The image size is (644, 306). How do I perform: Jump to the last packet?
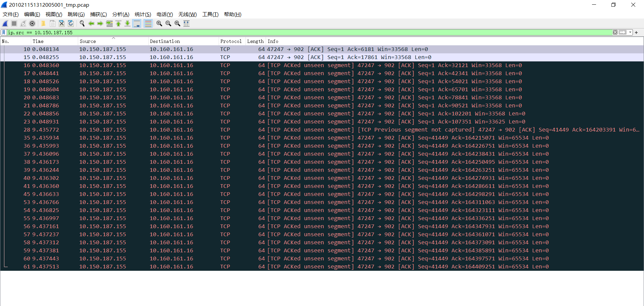[127, 23]
